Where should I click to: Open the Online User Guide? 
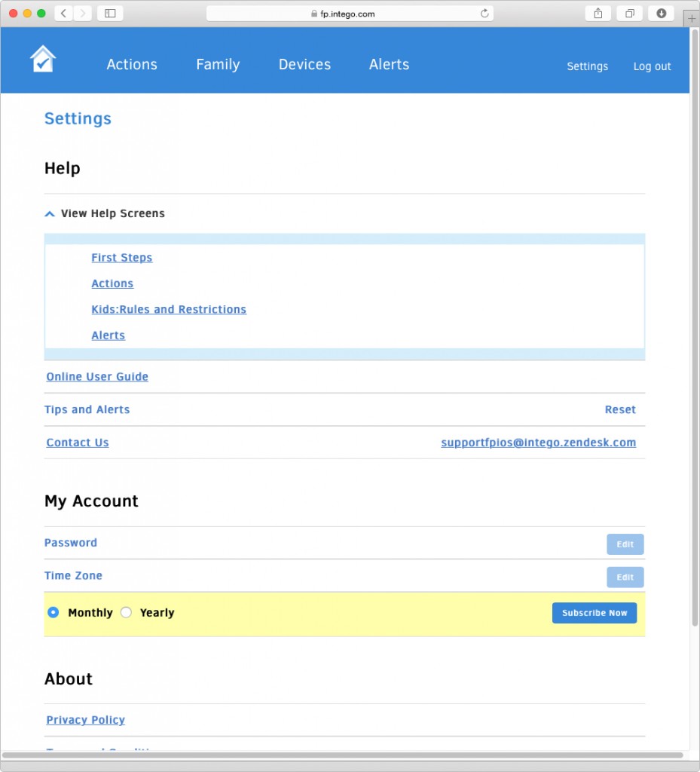pos(97,377)
